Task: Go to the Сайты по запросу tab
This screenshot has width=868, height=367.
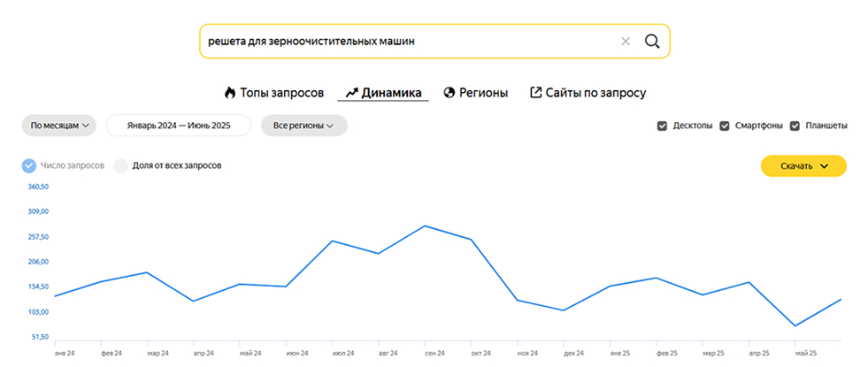Action: [x=595, y=92]
